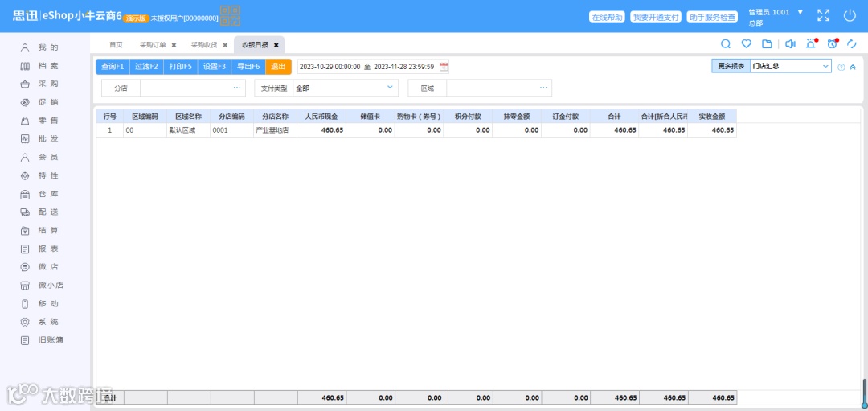Open the 微小店 sidebar menu
868x411 pixels.
(x=42, y=286)
